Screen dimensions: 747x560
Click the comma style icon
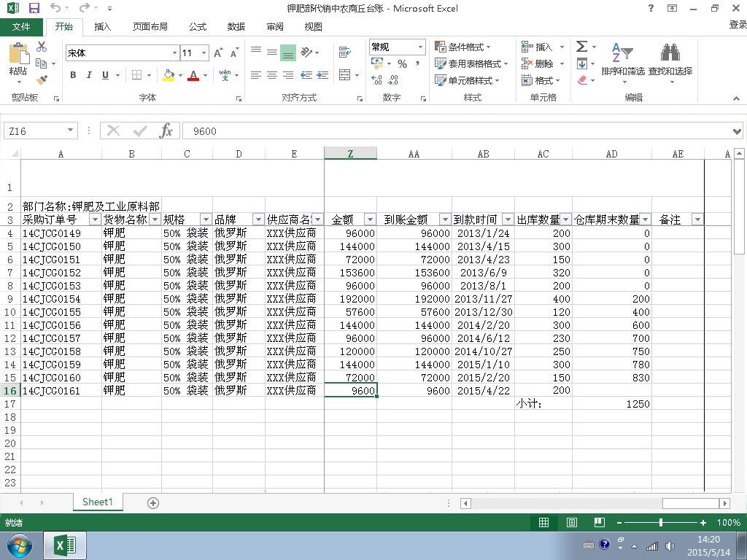pos(417,64)
